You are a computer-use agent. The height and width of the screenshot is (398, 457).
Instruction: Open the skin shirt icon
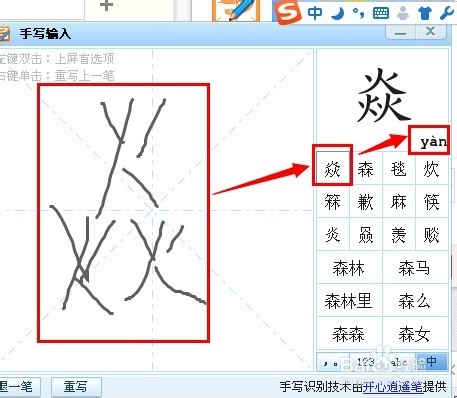(x=425, y=13)
